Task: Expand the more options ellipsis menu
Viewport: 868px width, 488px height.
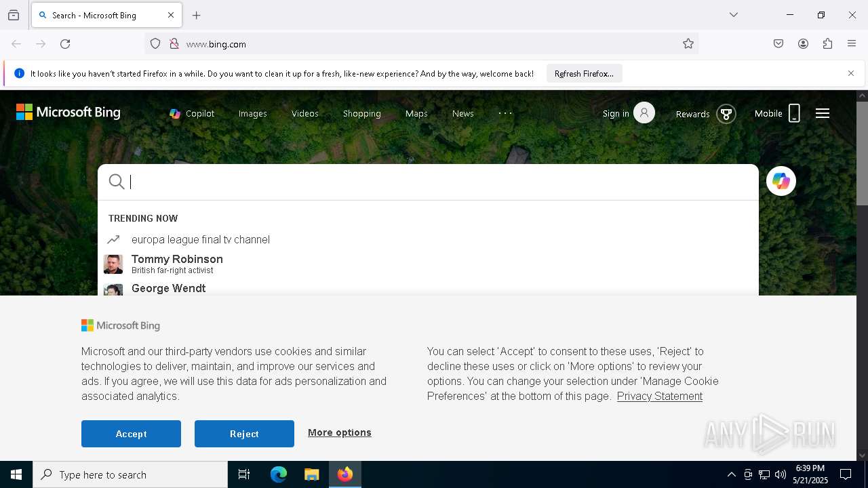Action: 505,113
